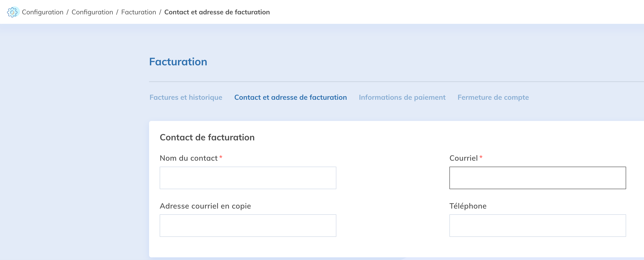Click the large blue Facturation page heading
Screen dimensions: 644x260
178,62
